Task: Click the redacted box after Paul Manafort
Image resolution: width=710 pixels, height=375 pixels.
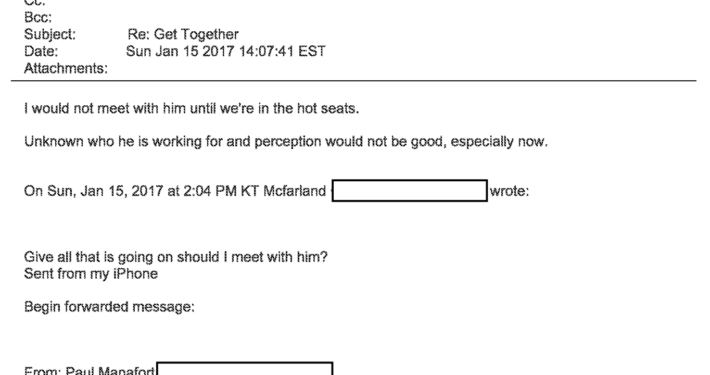Action: [245, 368]
